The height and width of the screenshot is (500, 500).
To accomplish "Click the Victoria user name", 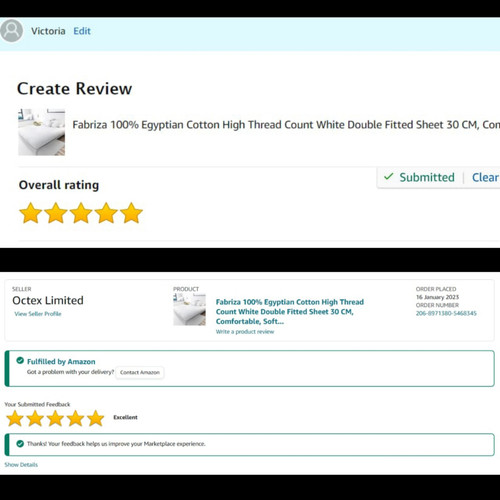I will point(48,31).
